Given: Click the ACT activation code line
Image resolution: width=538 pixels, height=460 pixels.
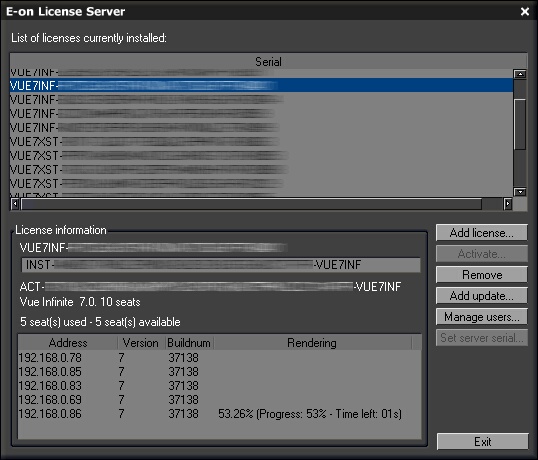Looking at the screenshot, I should tap(210, 287).
